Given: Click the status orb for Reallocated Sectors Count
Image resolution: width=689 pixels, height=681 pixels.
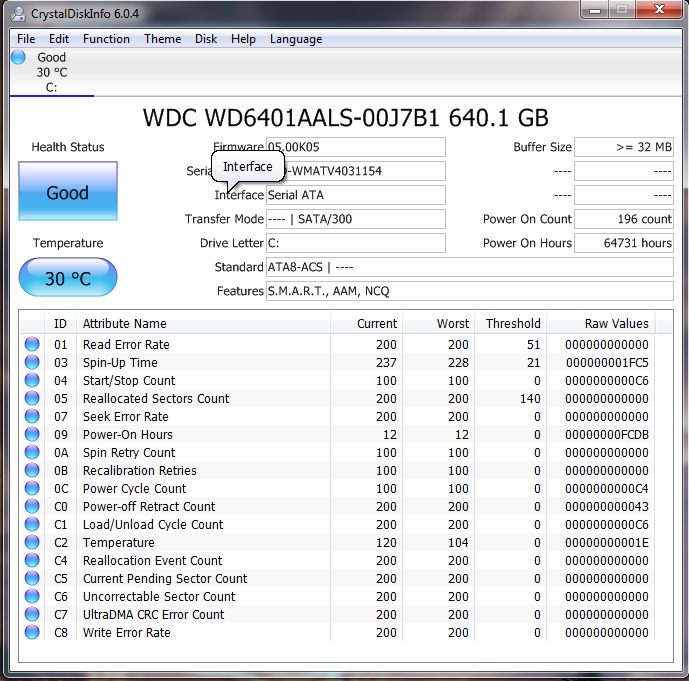Looking at the screenshot, I should pyautogui.click(x=32, y=399).
